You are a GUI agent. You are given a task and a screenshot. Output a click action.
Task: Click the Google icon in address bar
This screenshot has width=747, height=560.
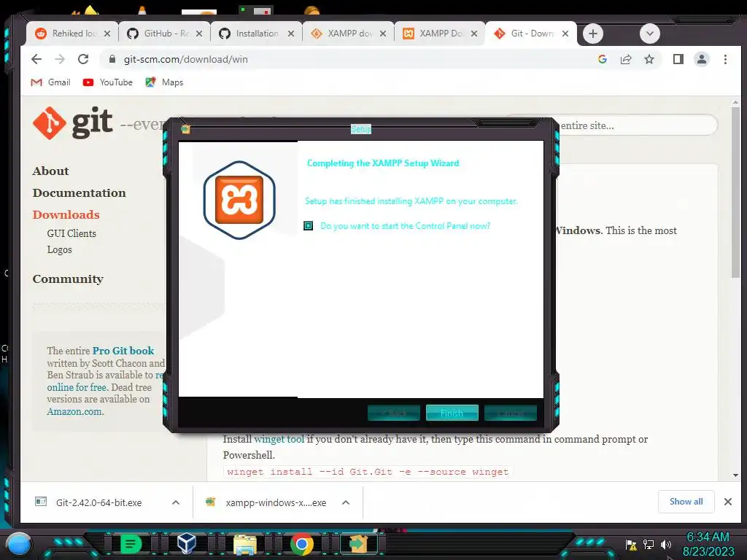pos(602,59)
